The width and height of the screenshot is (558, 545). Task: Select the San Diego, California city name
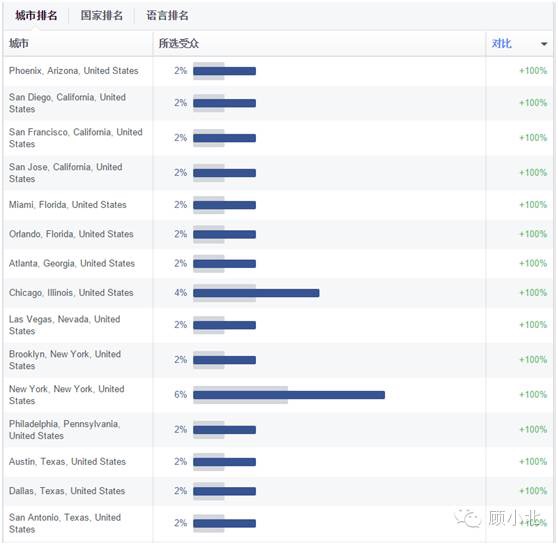(67, 103)
